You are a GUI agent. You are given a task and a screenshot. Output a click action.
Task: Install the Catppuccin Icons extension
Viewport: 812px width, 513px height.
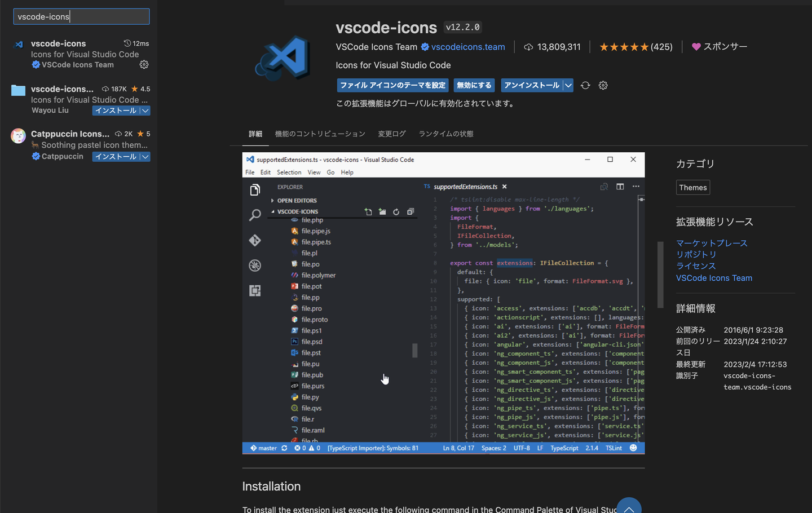(x=116, y=157)
